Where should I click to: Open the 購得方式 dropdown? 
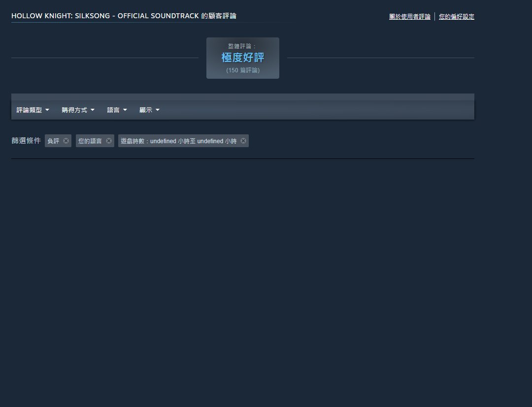click(x=78, y=110)
